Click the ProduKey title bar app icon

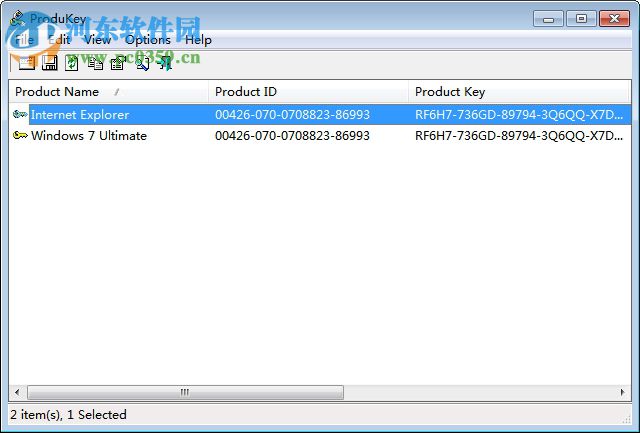(18, 19)
